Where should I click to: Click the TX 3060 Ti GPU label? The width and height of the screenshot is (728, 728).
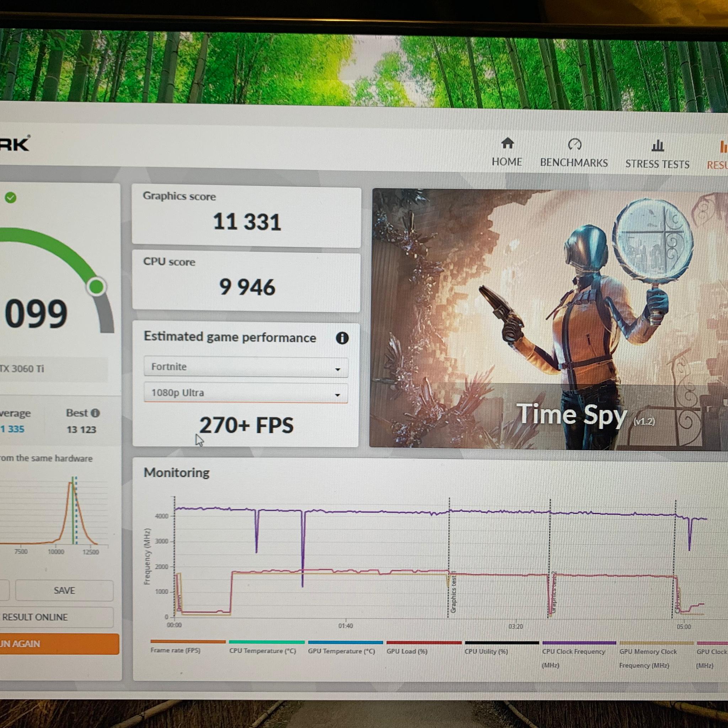22,369
